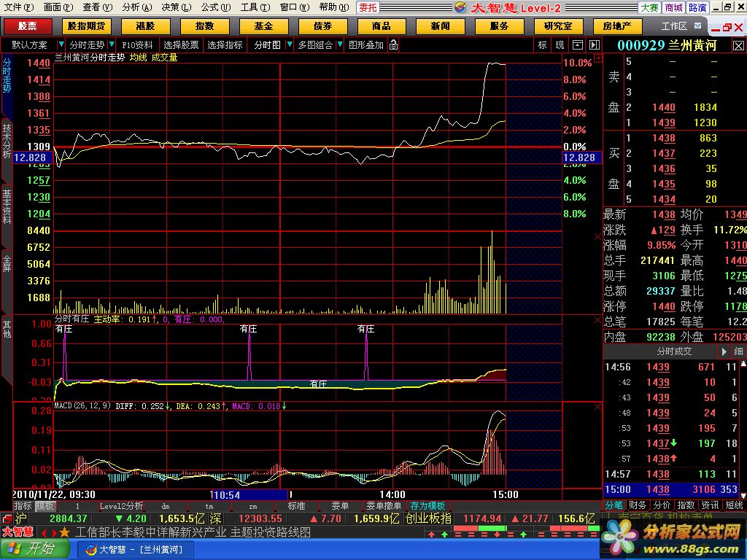The height and width of the screenshot is (560, 747).
Task: Click the 大赛 button in title bar
Action: pyautogui.click(x=649, y=7)
